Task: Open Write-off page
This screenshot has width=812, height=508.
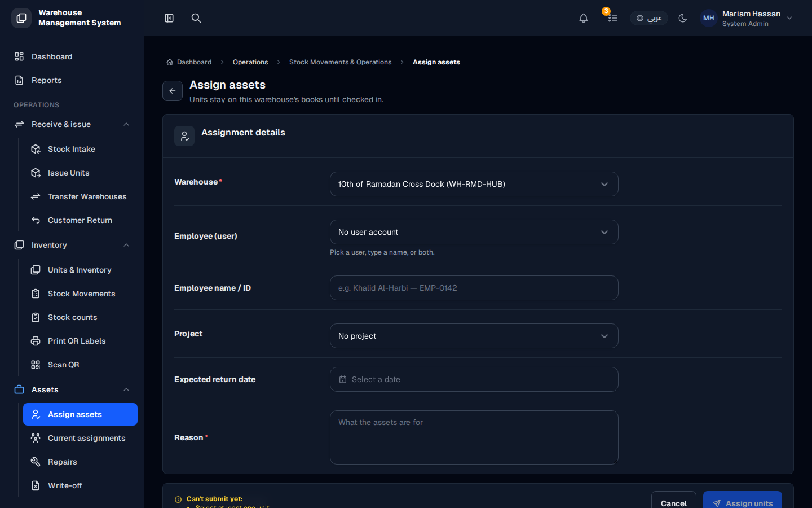Action: click(x=80, y=485)
